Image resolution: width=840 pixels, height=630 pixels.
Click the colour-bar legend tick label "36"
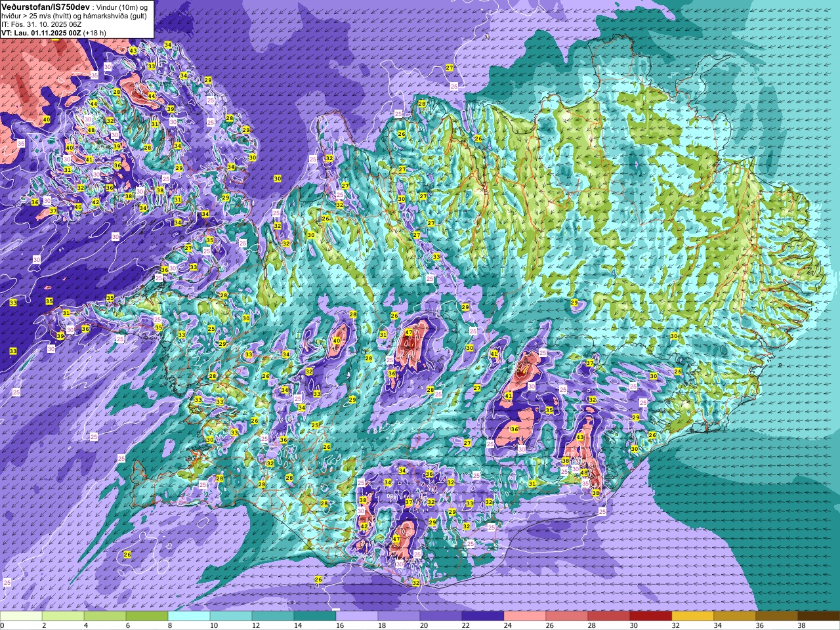pos(760,625)
